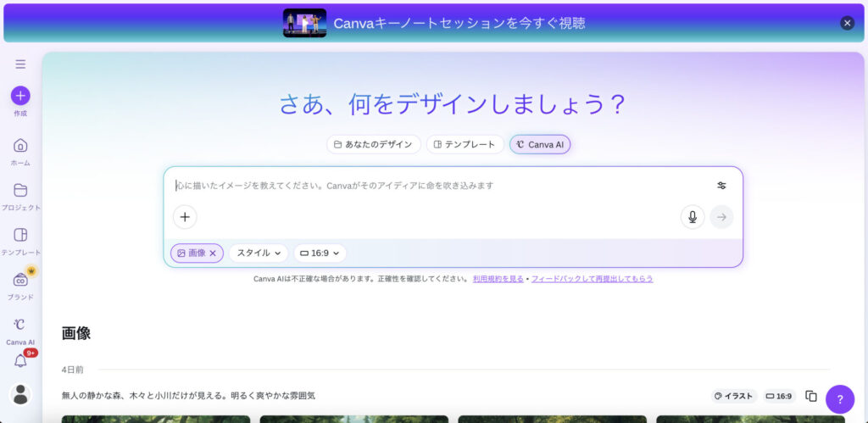868x423 pixels.
Task: Open the hamburger menu in the sidebar
Action: [20, 64]
